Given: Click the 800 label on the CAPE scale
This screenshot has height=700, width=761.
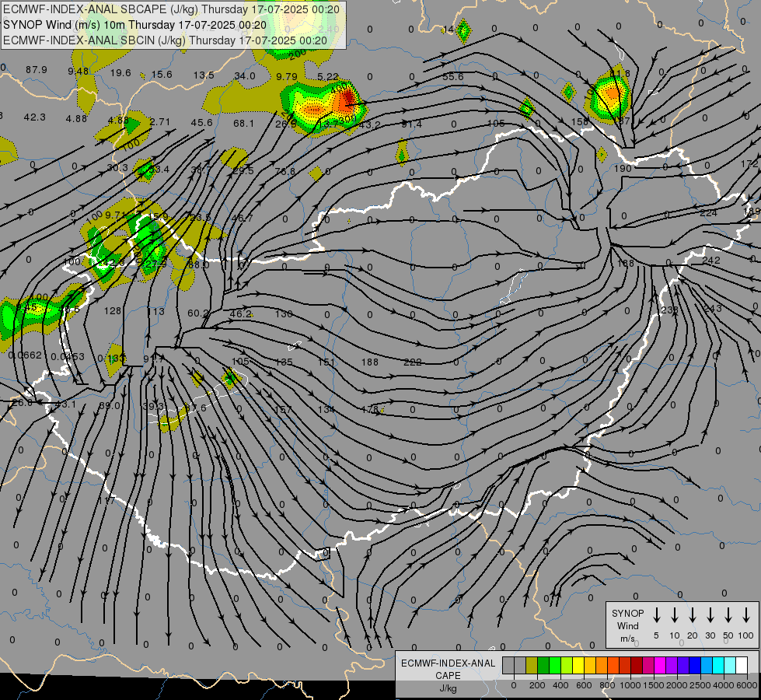Looking at the screenshot, I should pyautogui.click(x=607, y=685).
